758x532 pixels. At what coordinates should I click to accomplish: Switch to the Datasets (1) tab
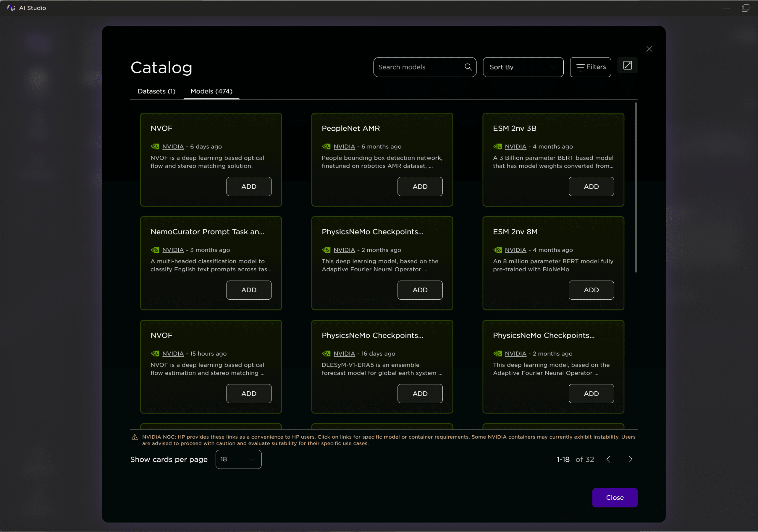[156, 91]
